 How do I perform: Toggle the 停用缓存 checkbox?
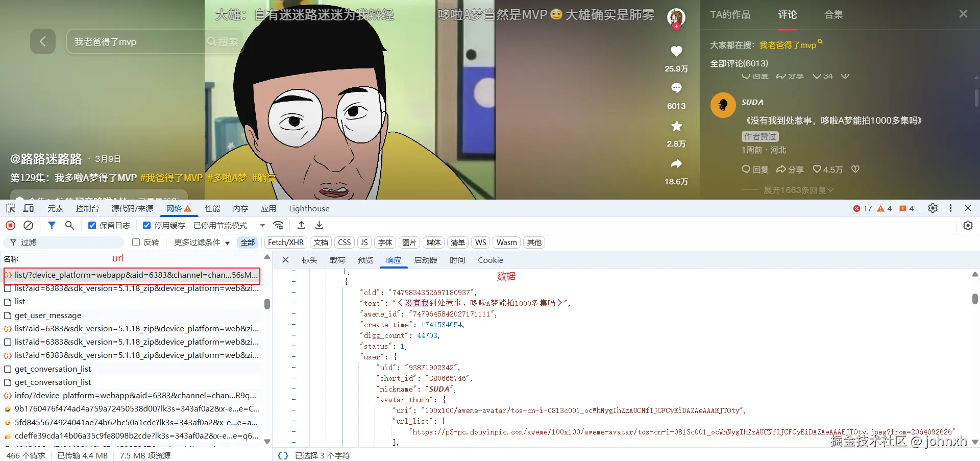146,225
